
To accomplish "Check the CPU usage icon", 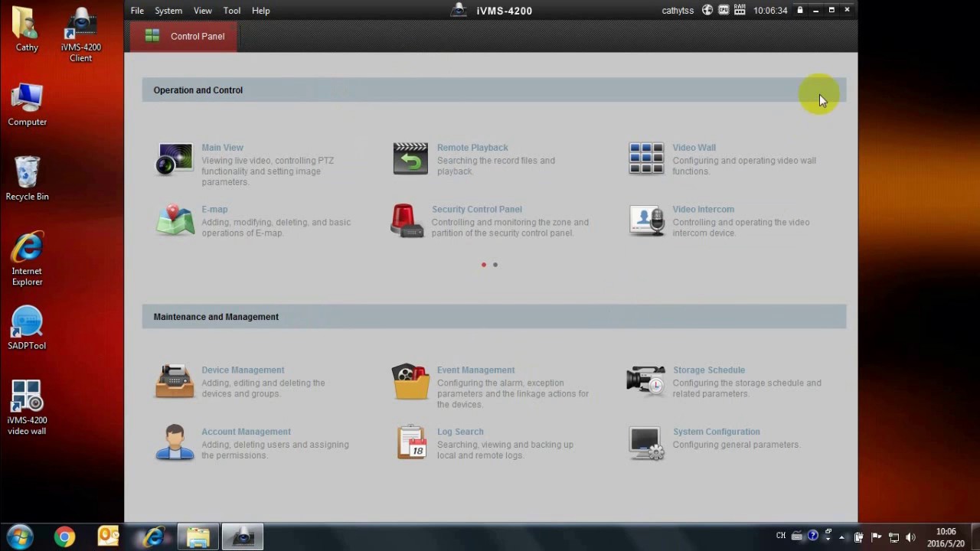I will (724, 11).
